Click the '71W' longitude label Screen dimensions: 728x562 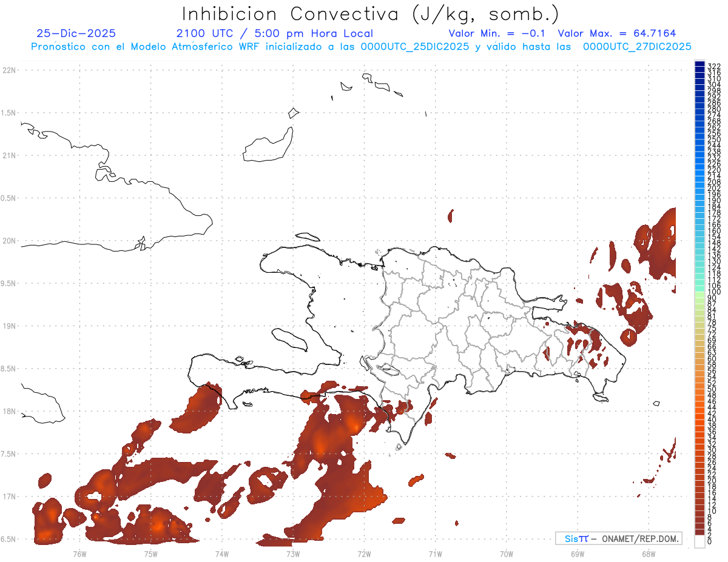[x=435, y=553]
